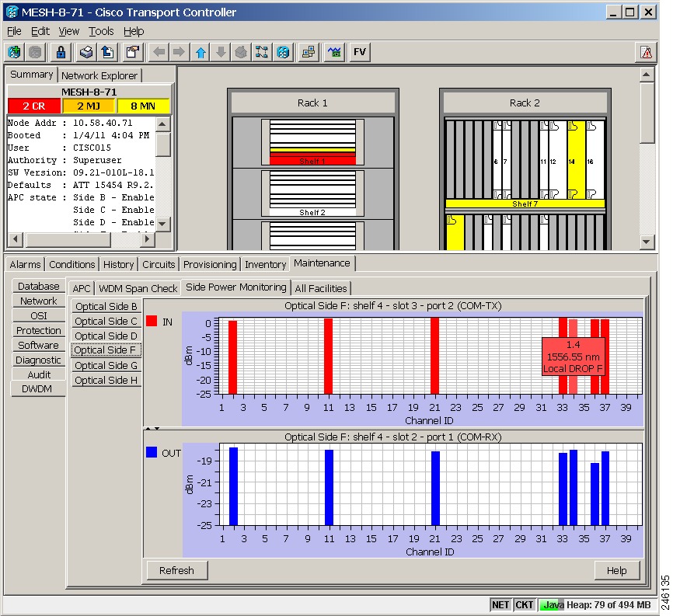Click the grey down arrow toolbar icon
This screenshot has width=673, height=616.
(x=221, y=52)
